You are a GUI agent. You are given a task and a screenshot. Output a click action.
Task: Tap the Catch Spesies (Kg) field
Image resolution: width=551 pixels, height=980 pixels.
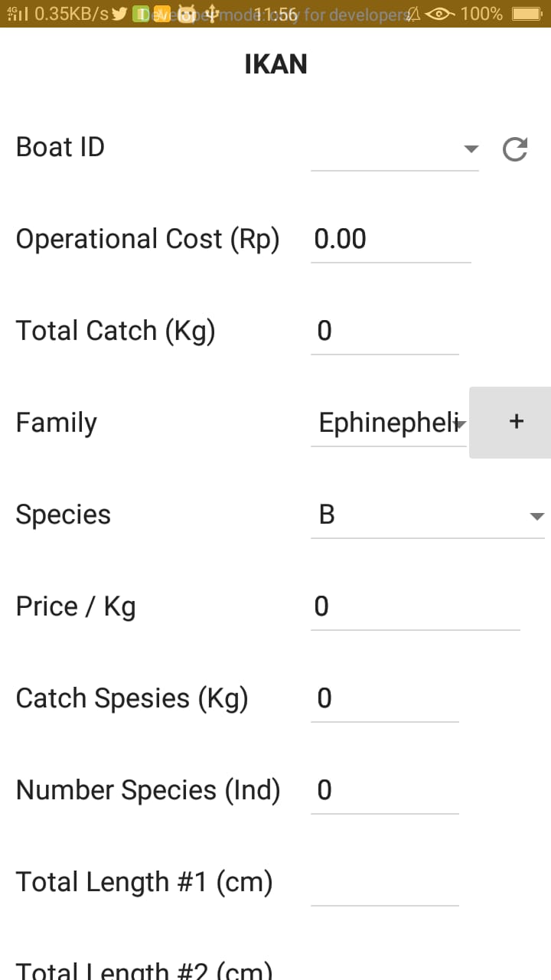pos(384,699)
